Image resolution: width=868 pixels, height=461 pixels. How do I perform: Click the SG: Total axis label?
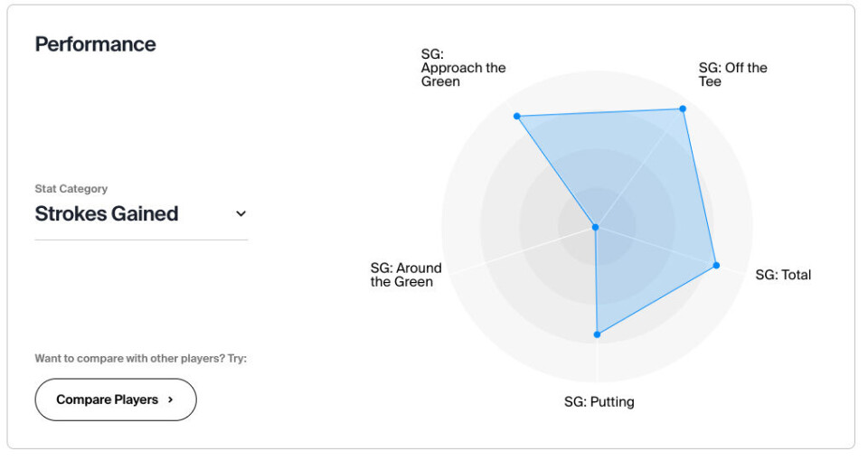coord(783,275)
